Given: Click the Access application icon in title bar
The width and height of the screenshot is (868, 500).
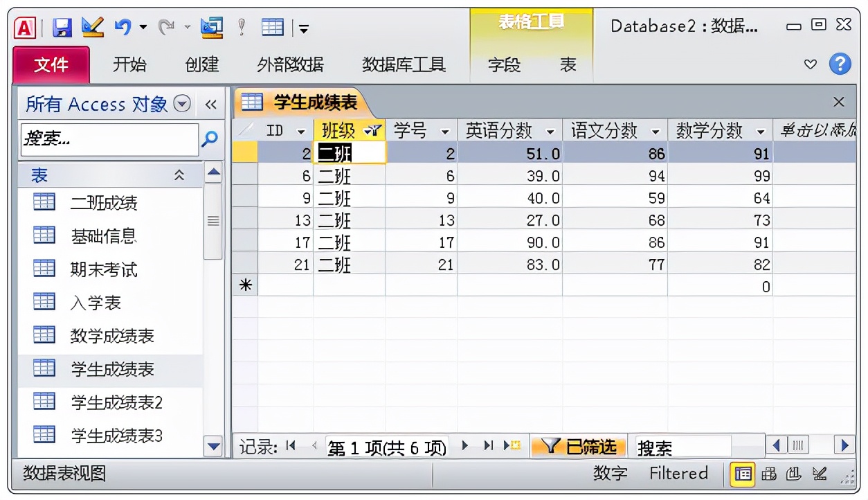Looking at the screenshot, I should pos(26,28).
